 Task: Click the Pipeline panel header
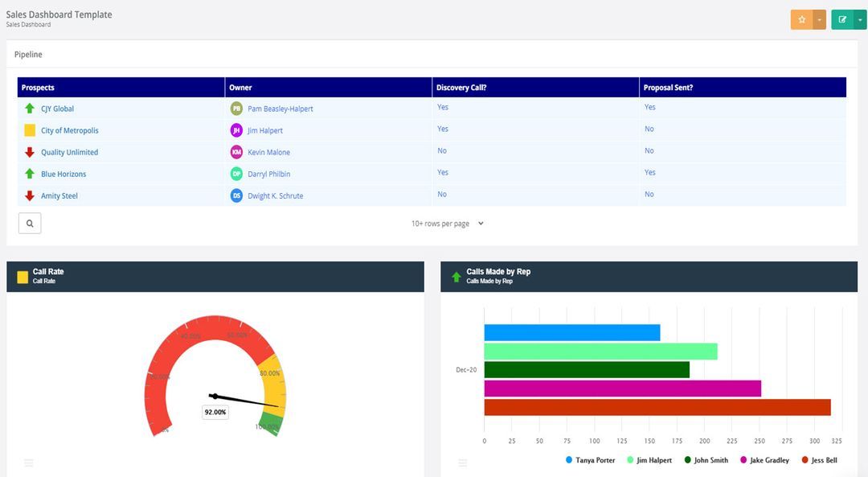28,54
